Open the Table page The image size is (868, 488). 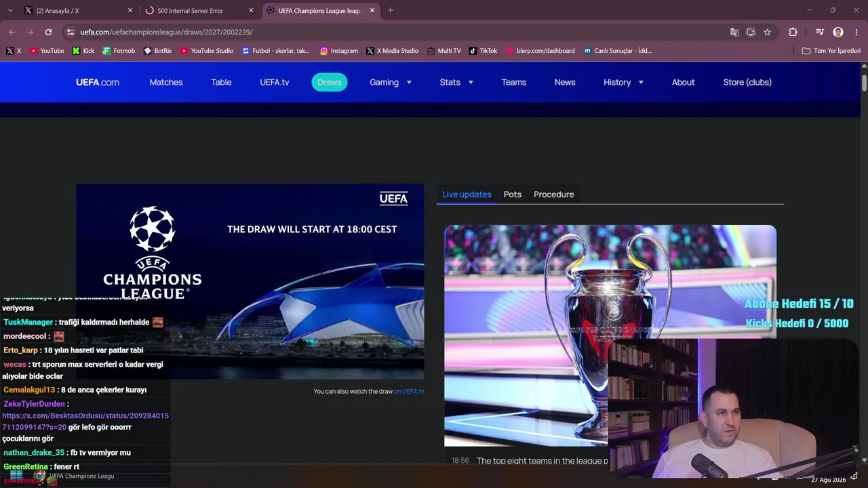(x=221, y=82)
